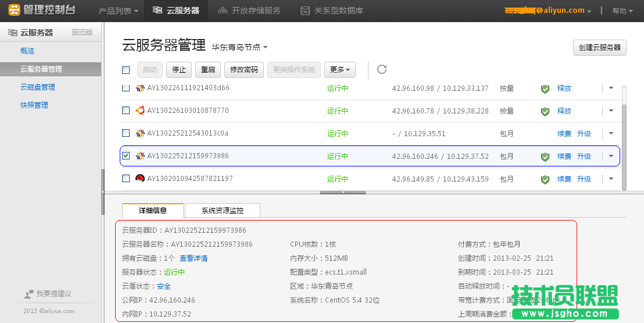Click the 管理控制台 logo icon
Screen dimensions: 644x323
click(15, 10)
